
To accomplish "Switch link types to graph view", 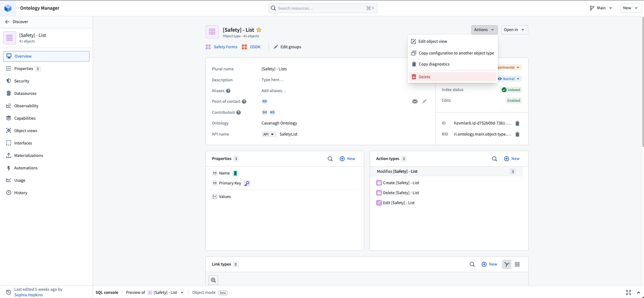I will [507, 264].
